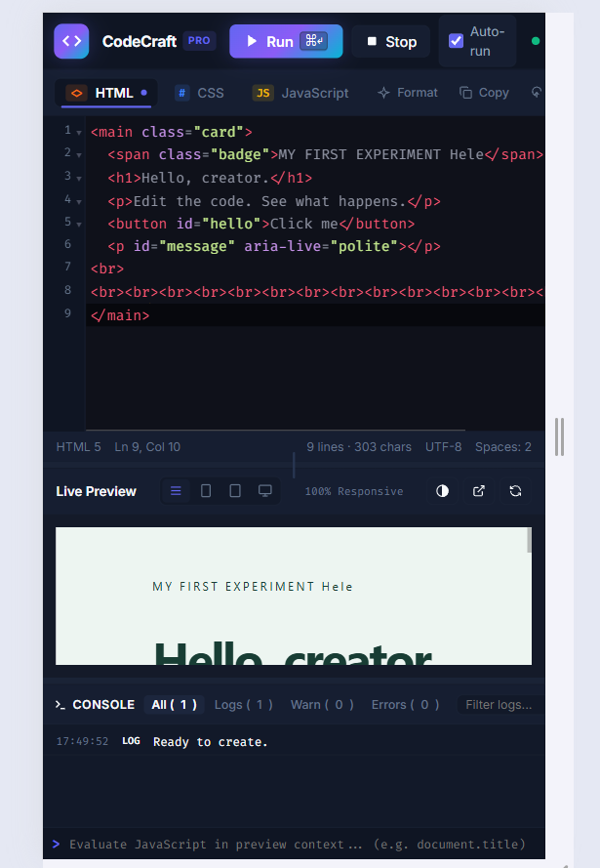Viewport: 600px width, 868px height.
Task: Switch to the CSS tab
Action: (200, 93)
